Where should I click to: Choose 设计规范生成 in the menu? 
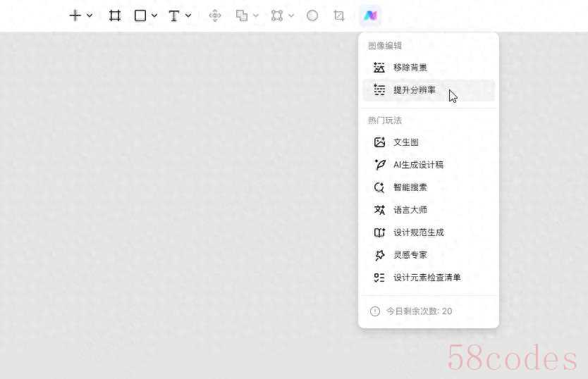418,232
